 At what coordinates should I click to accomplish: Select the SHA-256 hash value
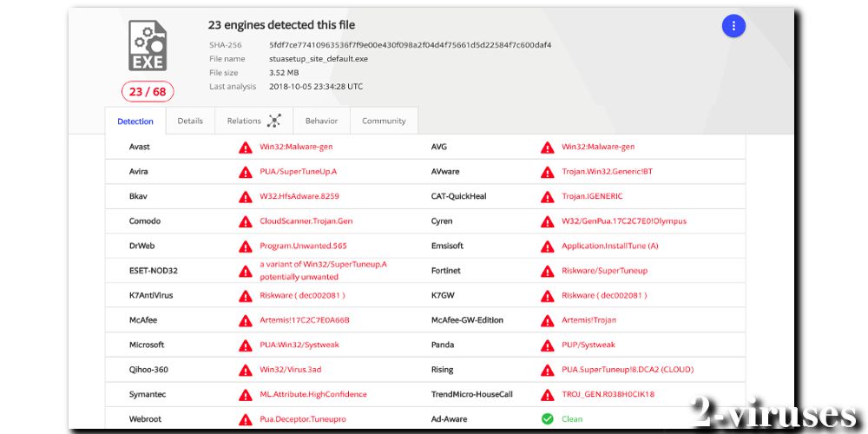411,45
